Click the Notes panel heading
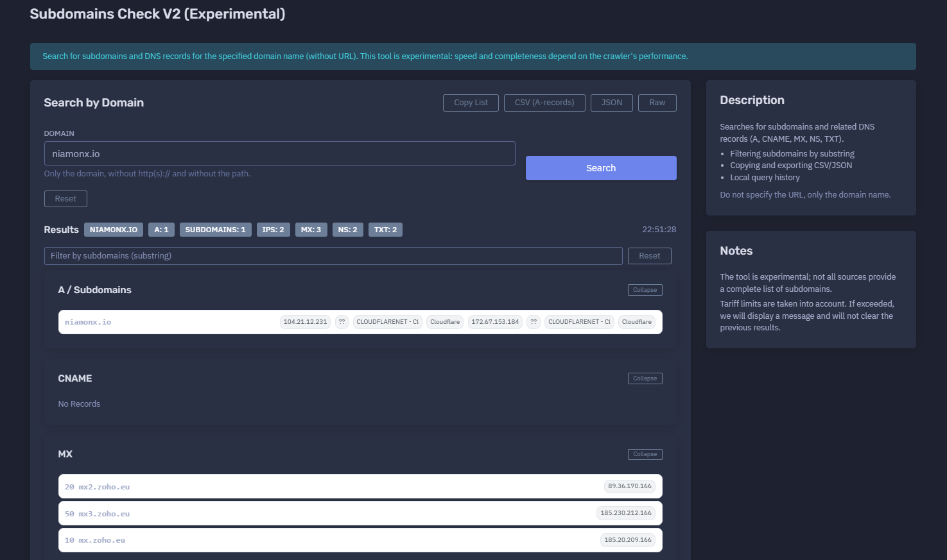 736,251
